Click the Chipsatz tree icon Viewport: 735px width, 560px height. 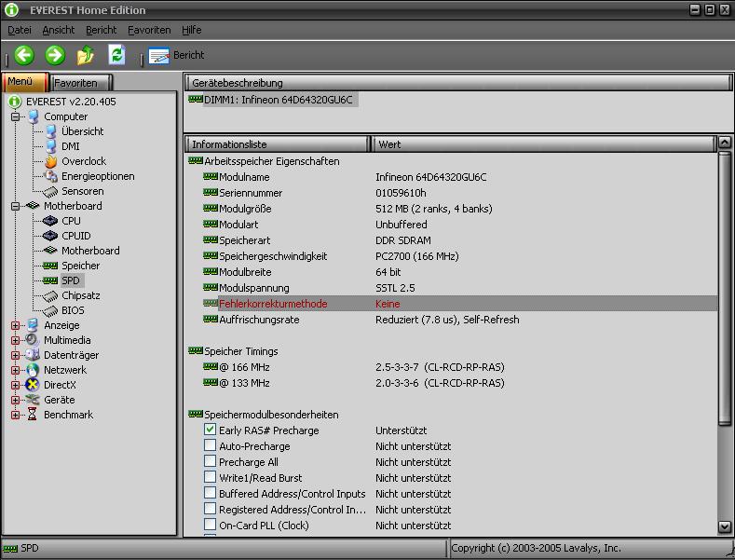(50, 296)
